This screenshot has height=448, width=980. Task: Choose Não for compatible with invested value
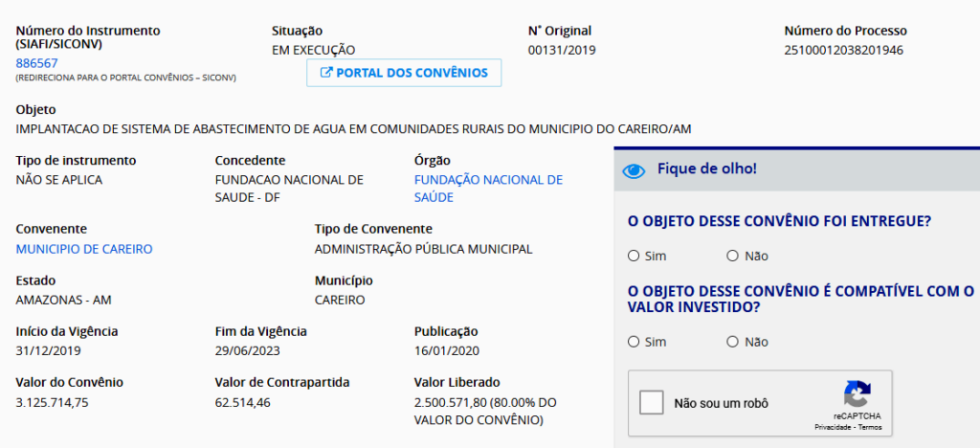(x=733, y=342)
